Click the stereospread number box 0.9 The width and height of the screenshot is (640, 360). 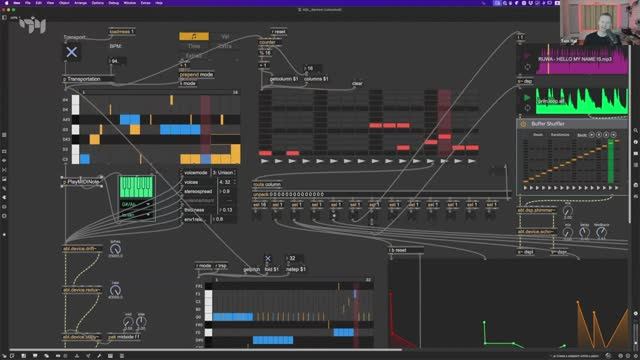(x=227, y=191)
